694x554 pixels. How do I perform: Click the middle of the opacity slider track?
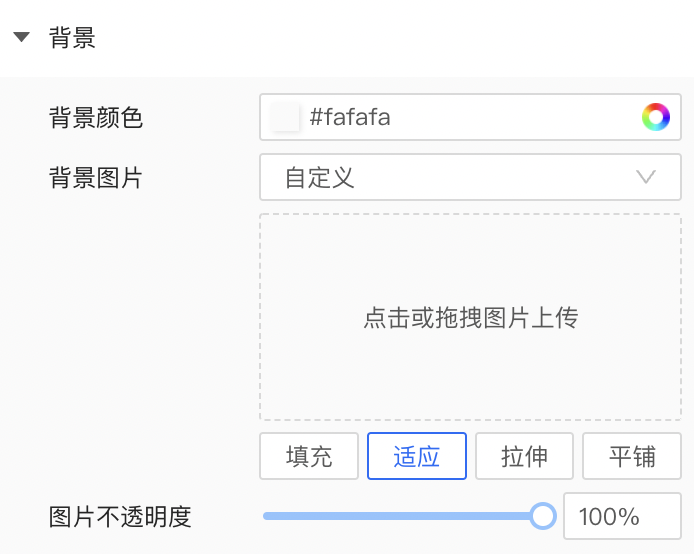pos(403,516)
